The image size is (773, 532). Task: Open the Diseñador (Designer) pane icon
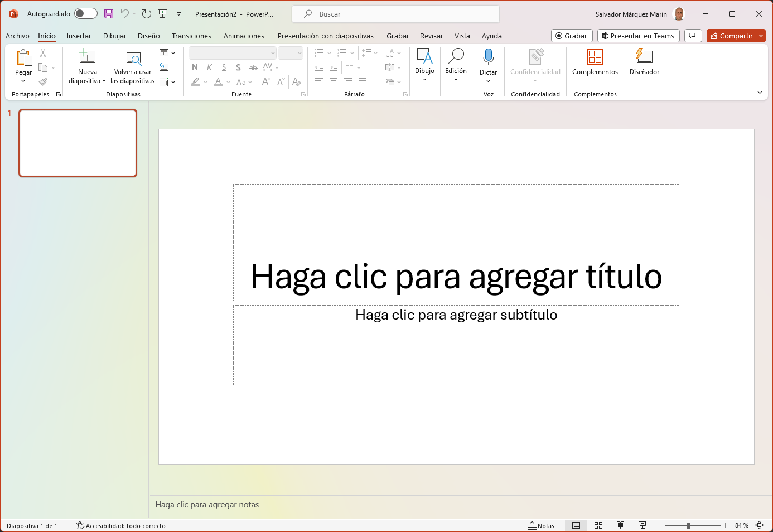click(644, 57)
